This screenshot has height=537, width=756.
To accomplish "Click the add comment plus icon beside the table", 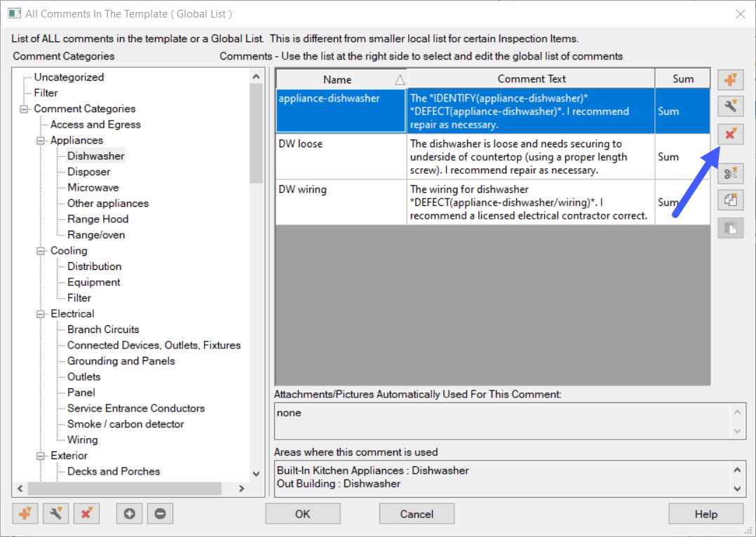I will click(x=730, y=80).
